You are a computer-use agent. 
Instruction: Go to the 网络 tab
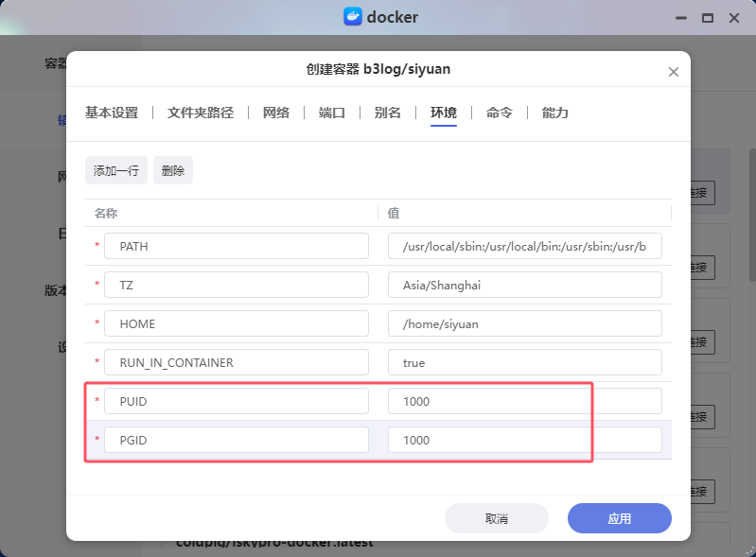[276, 113]
